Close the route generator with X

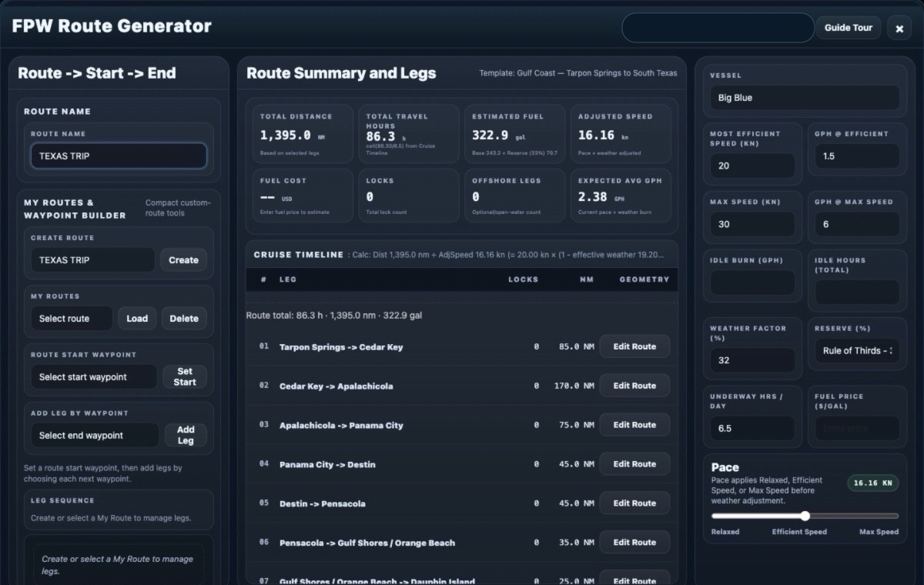899,28
